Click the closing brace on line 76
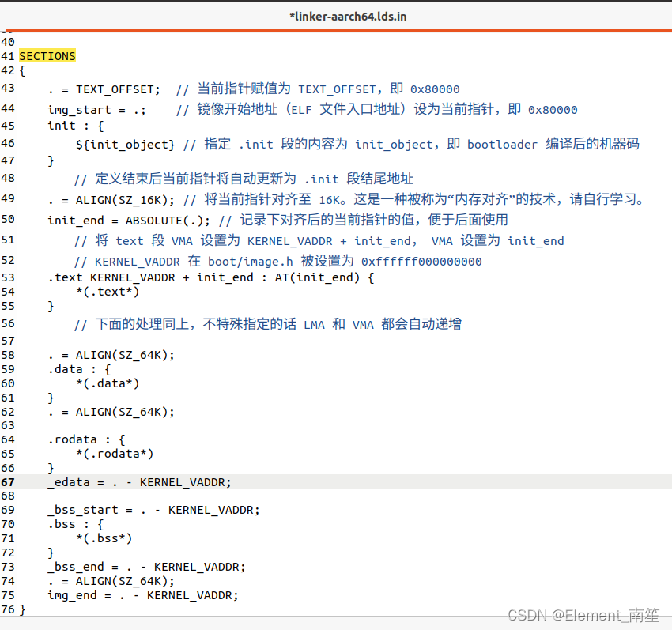 click(22, 609)
